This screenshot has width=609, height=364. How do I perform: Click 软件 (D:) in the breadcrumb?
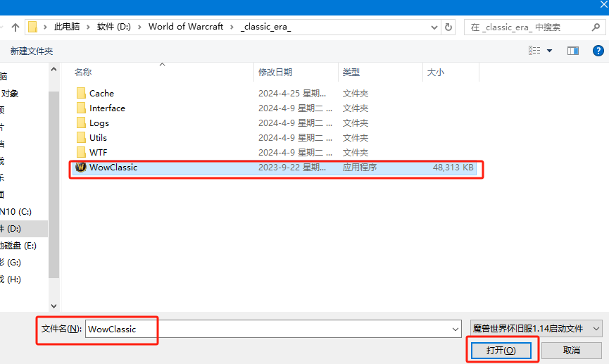pos(114,27)
